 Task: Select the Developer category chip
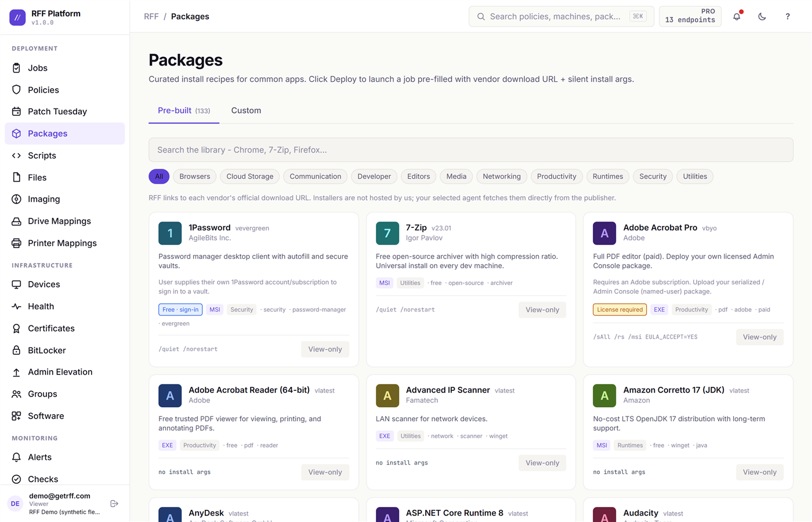coord(374,176)
